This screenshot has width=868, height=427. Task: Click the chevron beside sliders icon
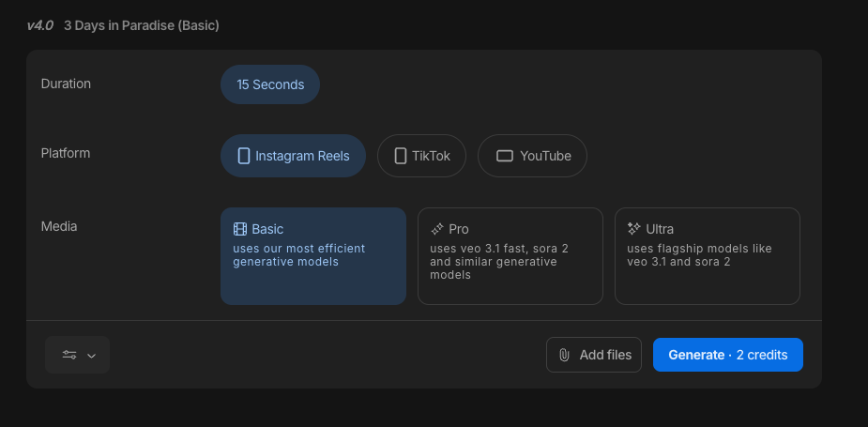[x=92, y=356]
